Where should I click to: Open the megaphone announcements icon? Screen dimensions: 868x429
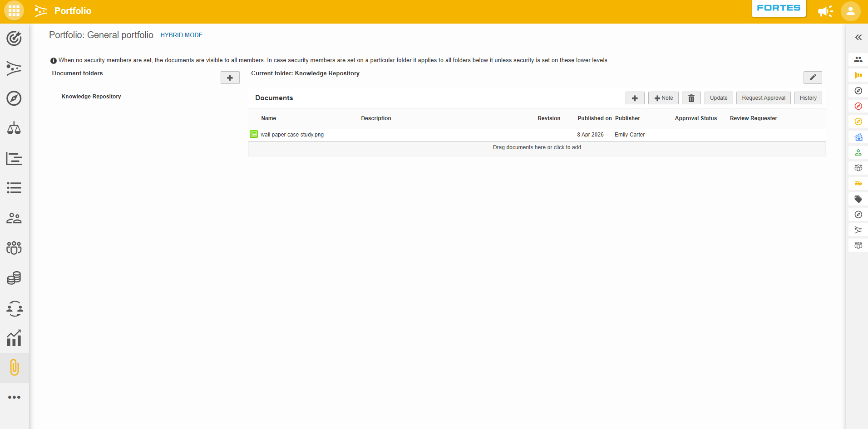(x=825, y=11)
